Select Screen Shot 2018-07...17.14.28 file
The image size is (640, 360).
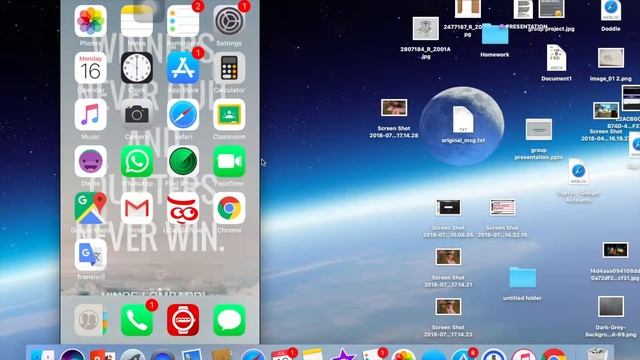coord(394,108)
